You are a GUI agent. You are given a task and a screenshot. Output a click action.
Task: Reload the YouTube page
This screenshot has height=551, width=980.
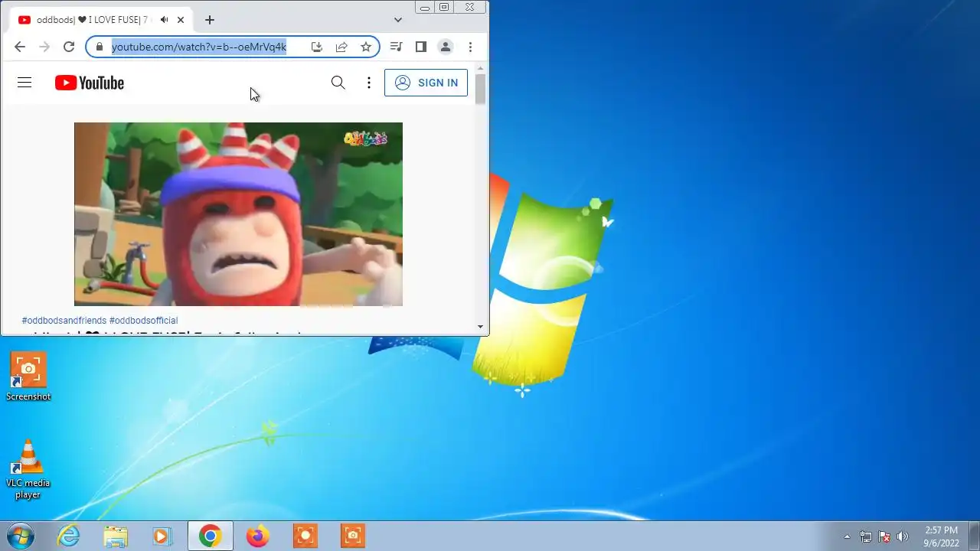point(69,47)
